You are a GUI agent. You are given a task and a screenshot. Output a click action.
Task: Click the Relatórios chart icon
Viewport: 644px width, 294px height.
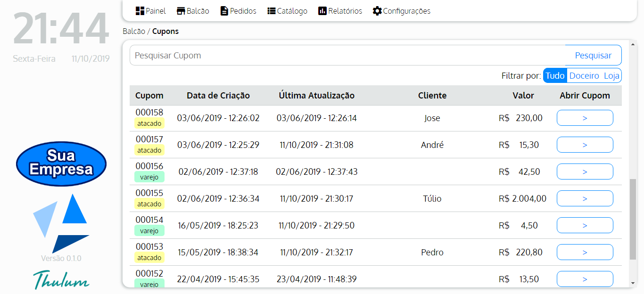pos(322,11)
